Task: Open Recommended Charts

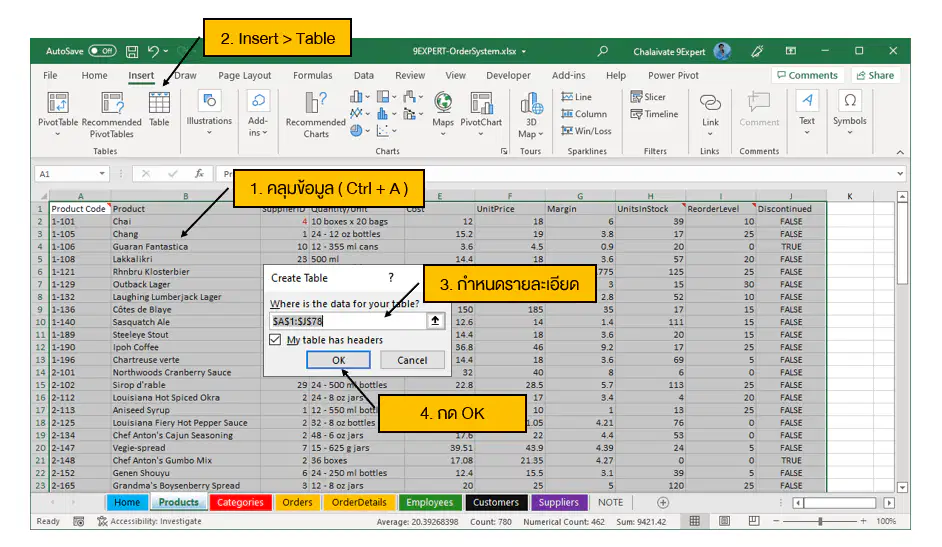Action: 315,115
